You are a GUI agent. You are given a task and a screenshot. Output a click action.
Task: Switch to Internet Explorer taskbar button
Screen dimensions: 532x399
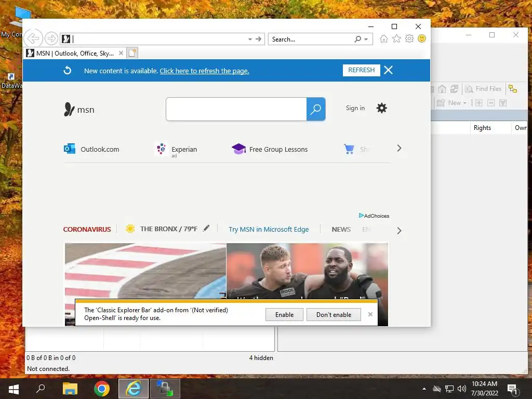(134, 389)
